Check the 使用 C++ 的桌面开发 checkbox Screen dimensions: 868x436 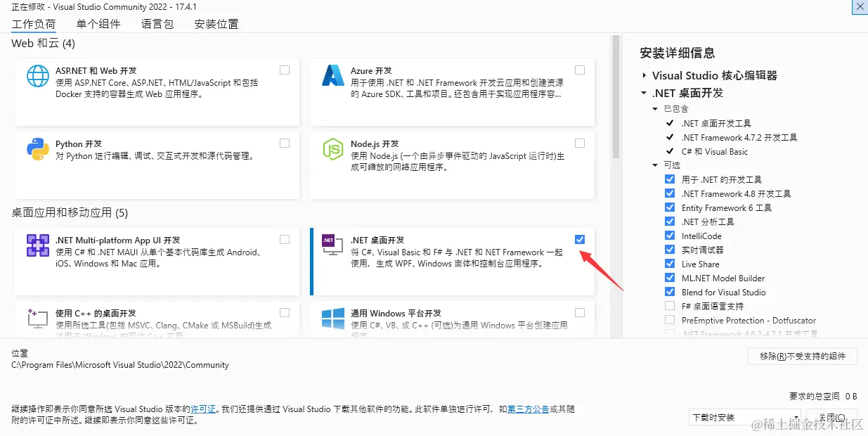pyautogui.click(x=285, y=312)
